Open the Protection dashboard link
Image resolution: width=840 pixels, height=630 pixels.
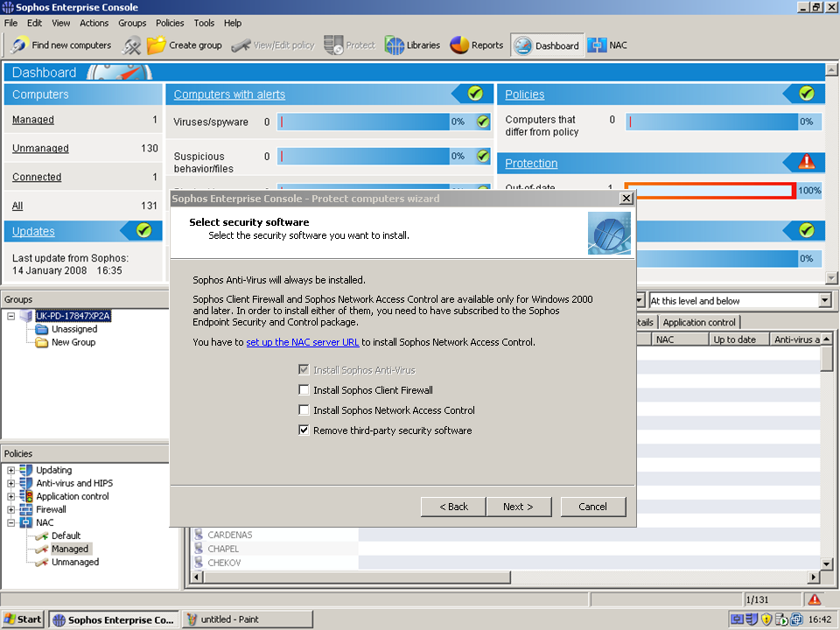click(531, 163)
